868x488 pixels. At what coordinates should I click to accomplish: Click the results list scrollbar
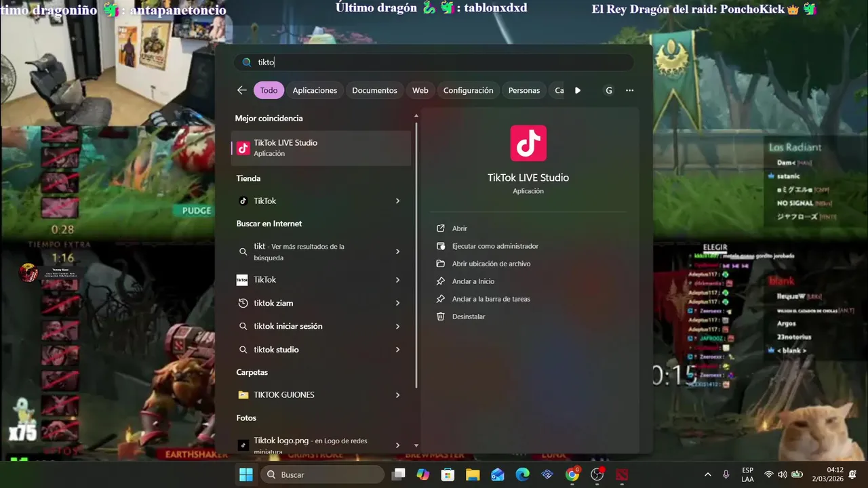click(x=416, y=254)
